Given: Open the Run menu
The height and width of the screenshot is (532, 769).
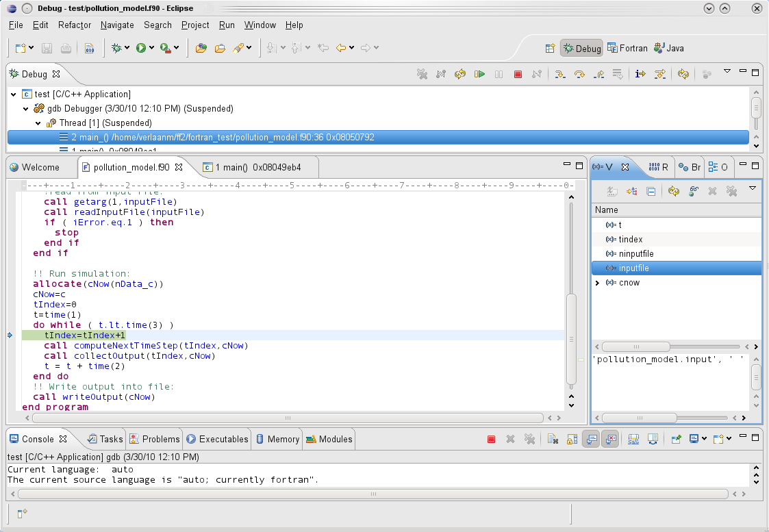Looking at the screenshot, I should [226, 25].
